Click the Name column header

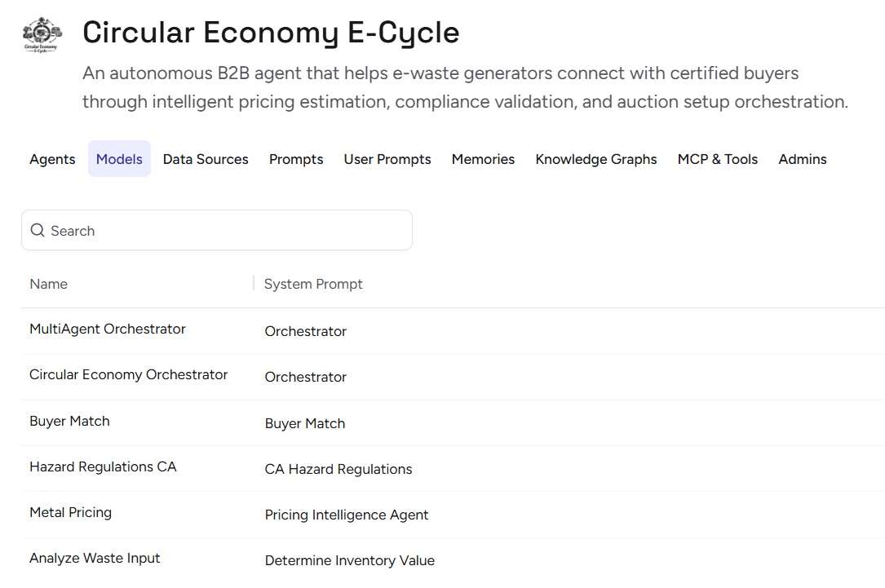[x=49, y=284]
